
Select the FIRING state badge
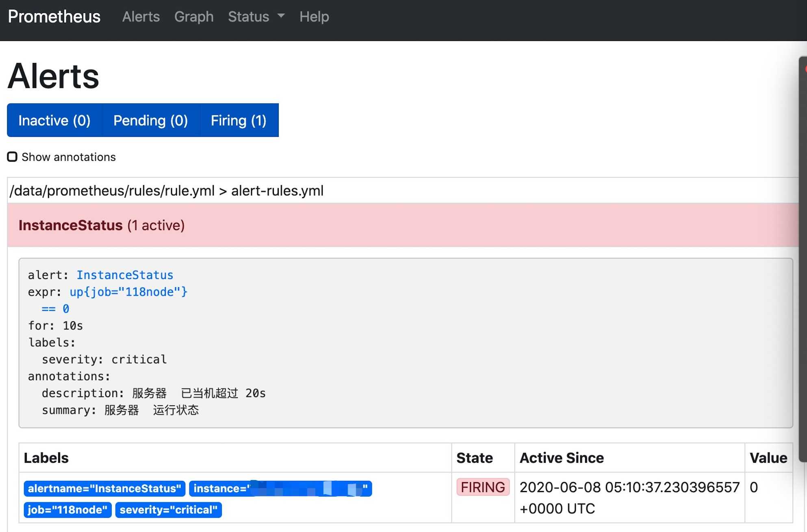tap(483, 487)
